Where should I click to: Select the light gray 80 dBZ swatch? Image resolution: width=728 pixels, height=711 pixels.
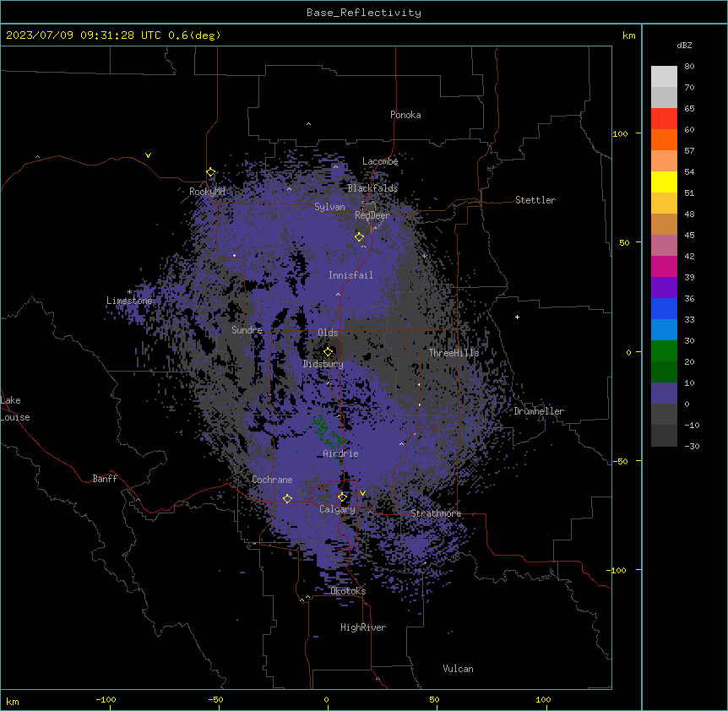(664, 77)
